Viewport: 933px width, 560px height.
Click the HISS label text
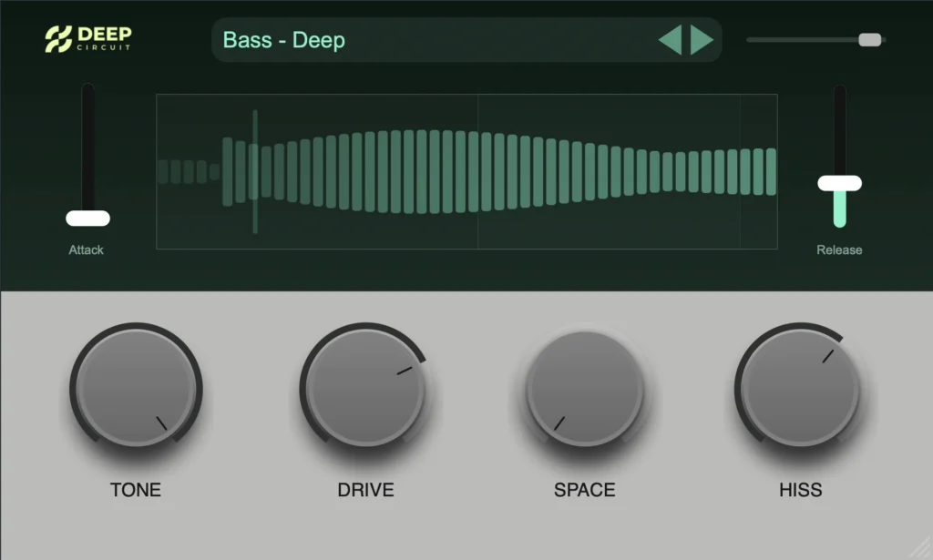tap(800, 490)
